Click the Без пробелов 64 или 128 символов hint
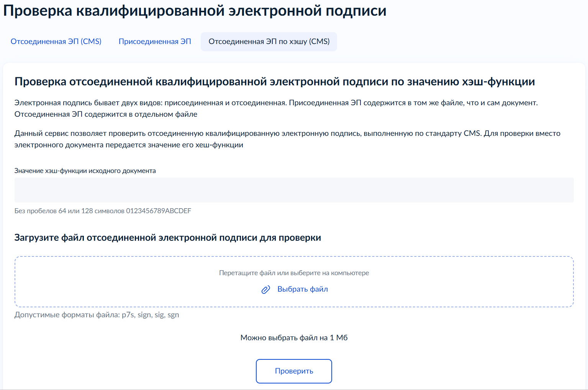The width and height of the screenshot is (588, 390). click(x=70, y=211)
